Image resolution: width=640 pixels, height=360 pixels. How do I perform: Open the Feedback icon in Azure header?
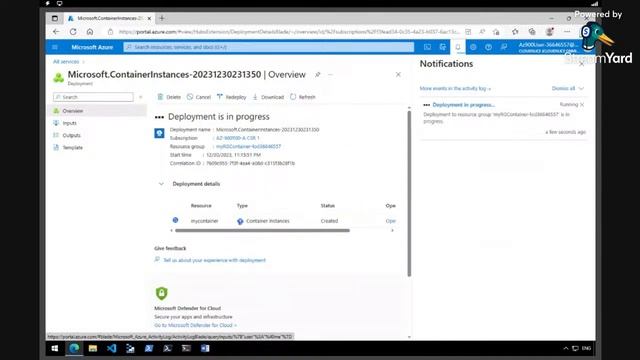[504, 47]
